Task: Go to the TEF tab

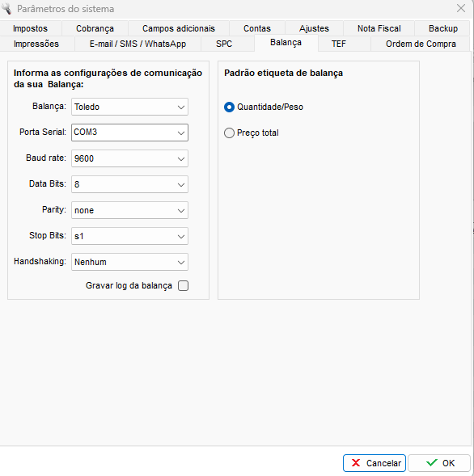Action: (338, 44)
